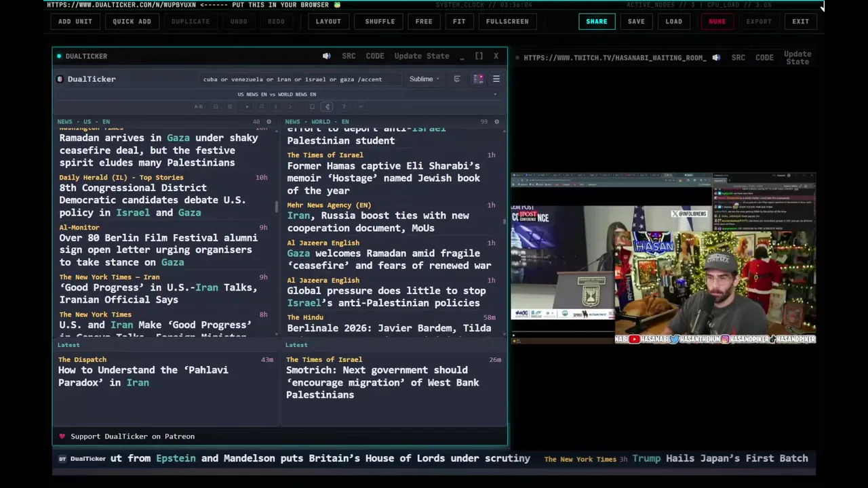This screenshot has width=868, height=488.
Task: Click the SAVE button
Action: click(636, 21)
